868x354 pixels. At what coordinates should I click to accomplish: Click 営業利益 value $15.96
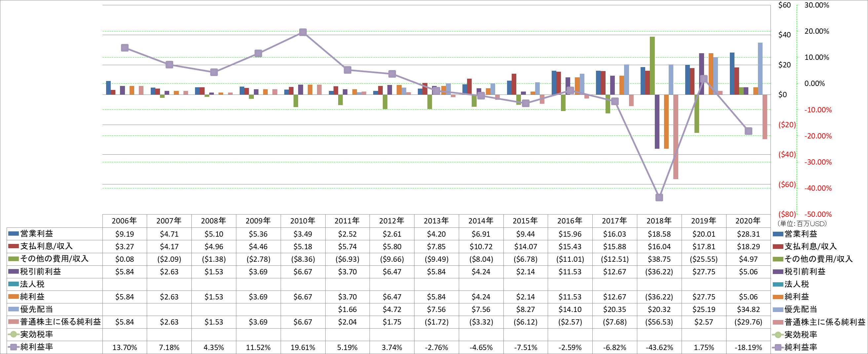tap(570, 234)
